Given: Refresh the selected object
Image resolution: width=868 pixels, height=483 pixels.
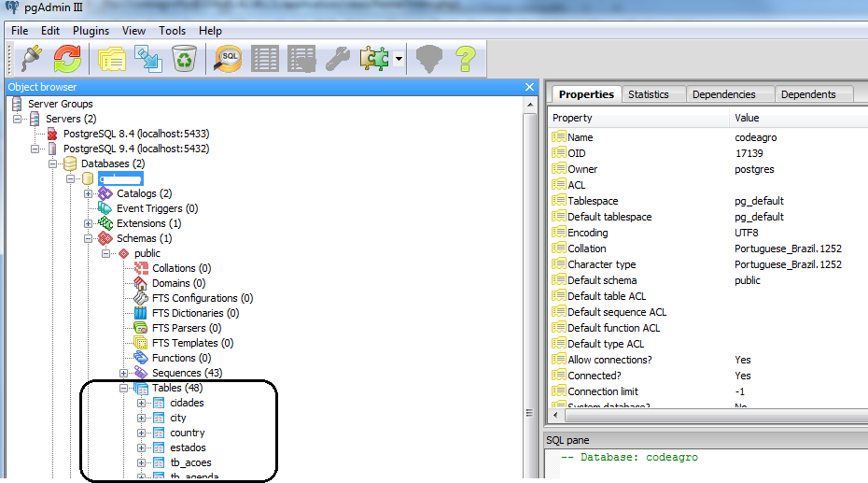Looking at the screenshot, I should tap(67, 59).
